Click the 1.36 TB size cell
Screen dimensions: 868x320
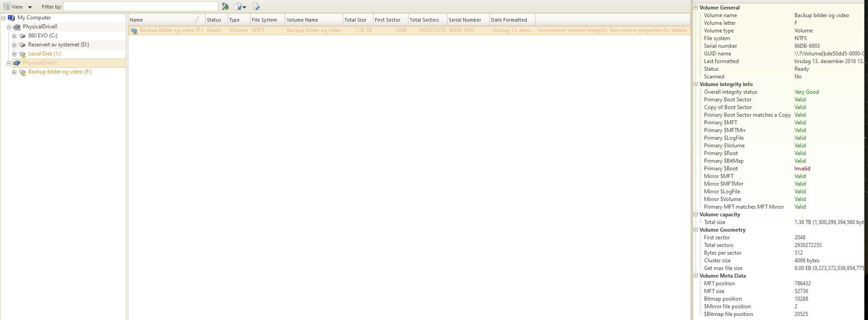(363, 30)
